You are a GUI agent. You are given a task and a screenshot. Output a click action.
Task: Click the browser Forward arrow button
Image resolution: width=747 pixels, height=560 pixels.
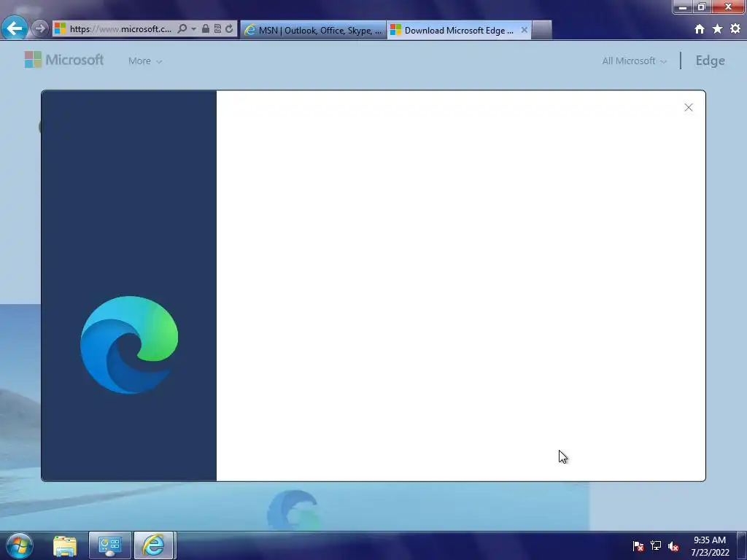click(x=40, y=29)
